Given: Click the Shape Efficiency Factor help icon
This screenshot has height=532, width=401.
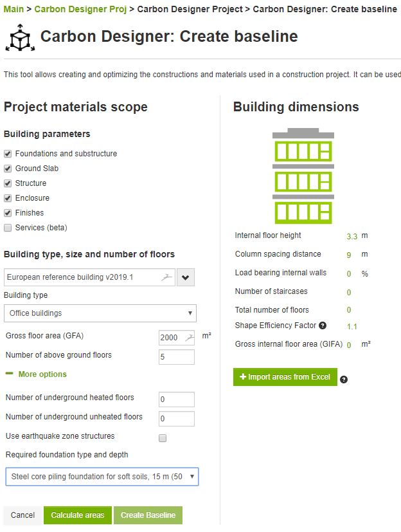Looking at the screenshot, I should (323, 326).
